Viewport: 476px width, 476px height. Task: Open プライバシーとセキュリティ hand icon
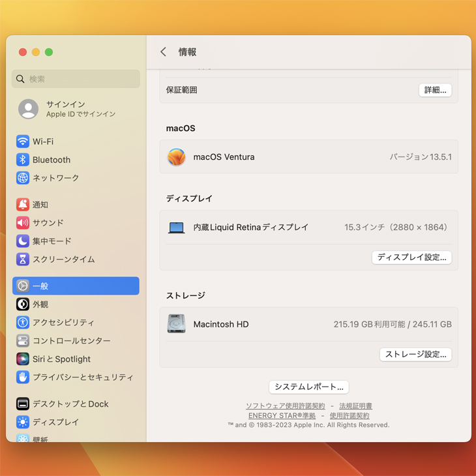pos(23,378)
